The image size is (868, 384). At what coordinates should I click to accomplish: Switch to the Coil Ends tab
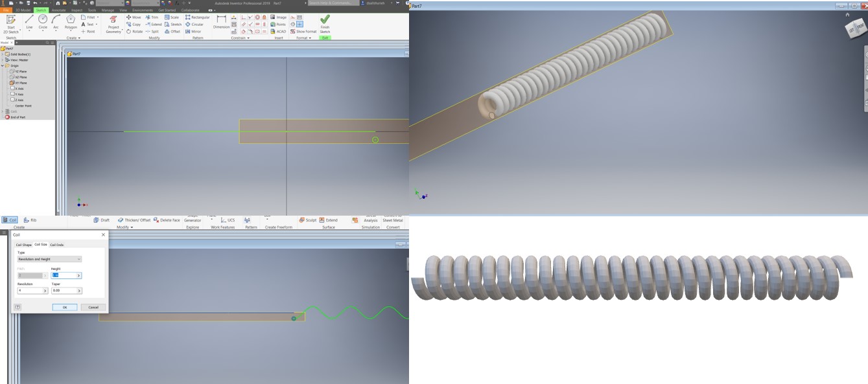pos(57,245)
